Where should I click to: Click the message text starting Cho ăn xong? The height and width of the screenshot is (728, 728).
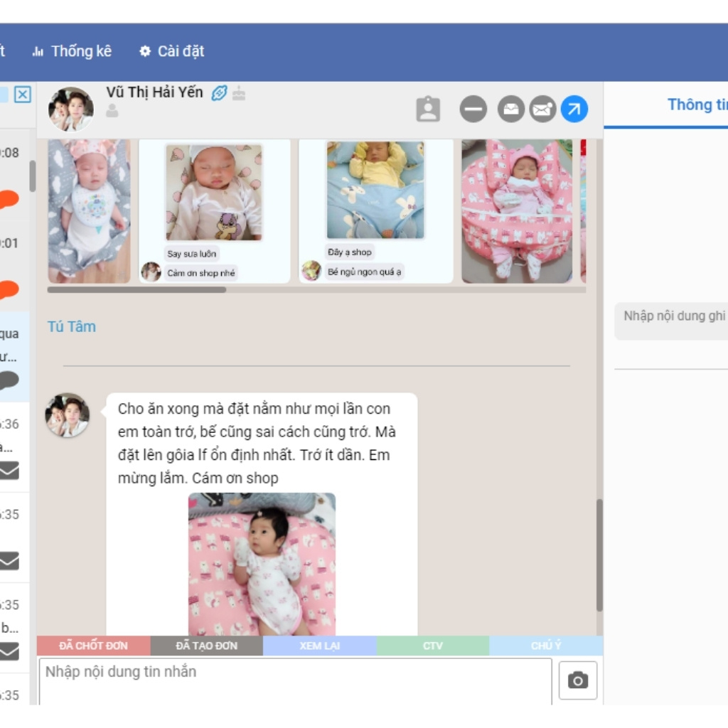pyautogui.click(x=257, y=444)
